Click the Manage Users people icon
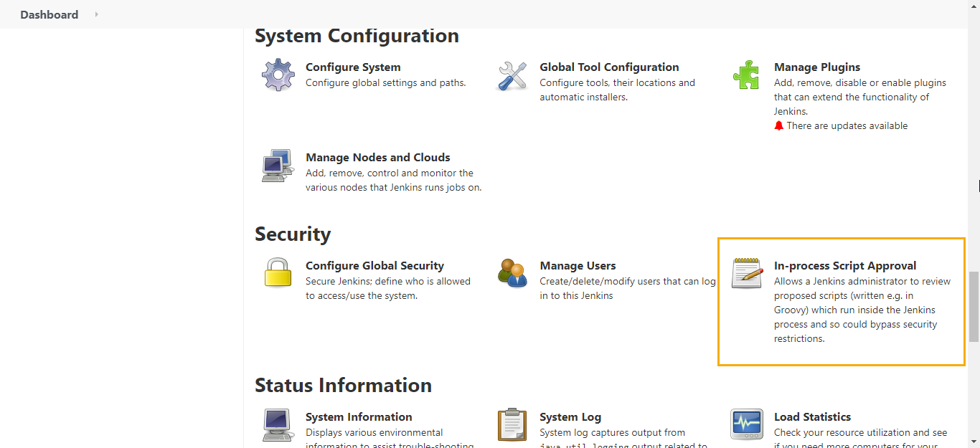The image size is (980, 448). [512, 273]
